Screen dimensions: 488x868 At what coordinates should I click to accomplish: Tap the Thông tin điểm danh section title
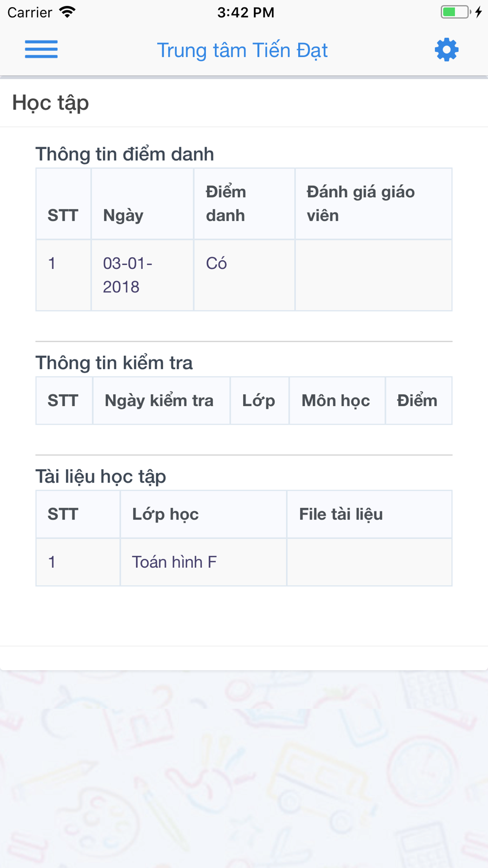click(x=125, y=154)
